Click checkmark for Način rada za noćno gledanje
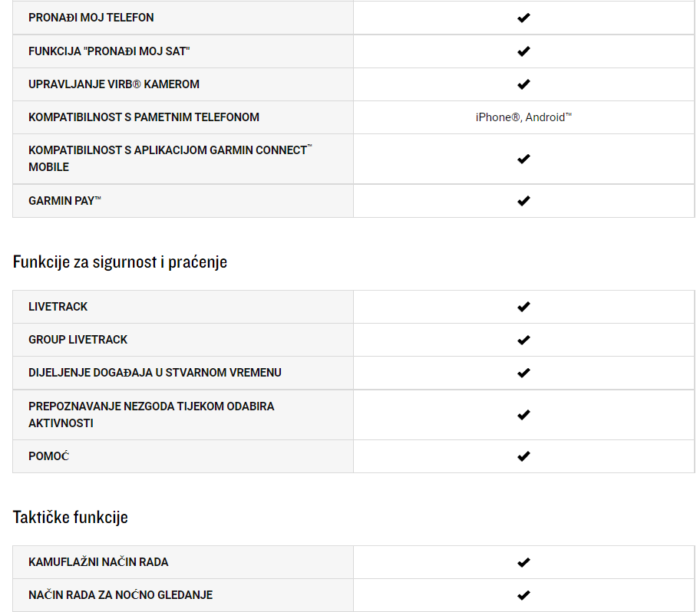Screen dimensions: 700x612 [523, 595]
